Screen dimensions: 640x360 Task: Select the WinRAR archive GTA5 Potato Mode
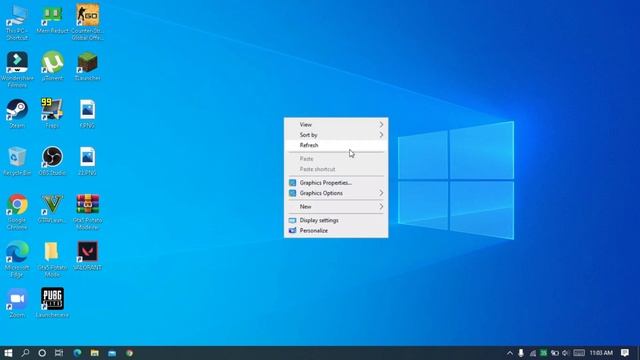tap(87, 212)
